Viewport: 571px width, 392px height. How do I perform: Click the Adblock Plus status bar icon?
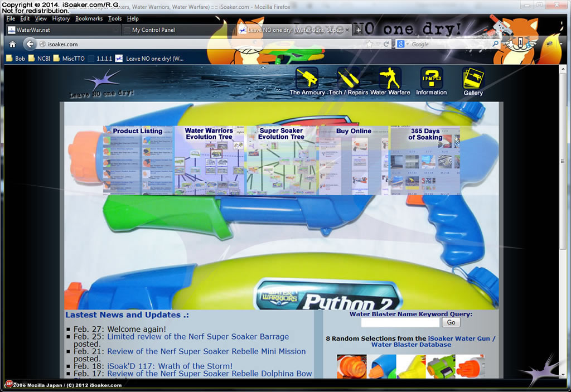[x=9, y=384]
